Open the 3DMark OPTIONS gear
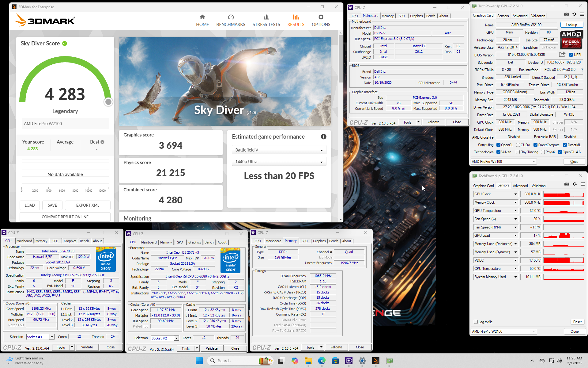 [321, 21]
